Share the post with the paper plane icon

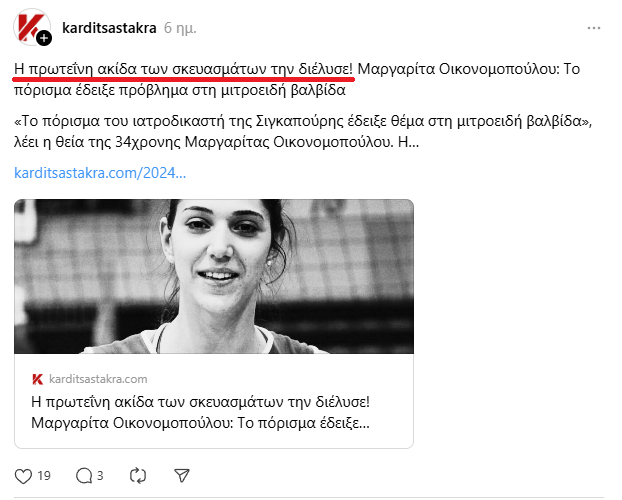pyautogui.click(x=182, y=476)
